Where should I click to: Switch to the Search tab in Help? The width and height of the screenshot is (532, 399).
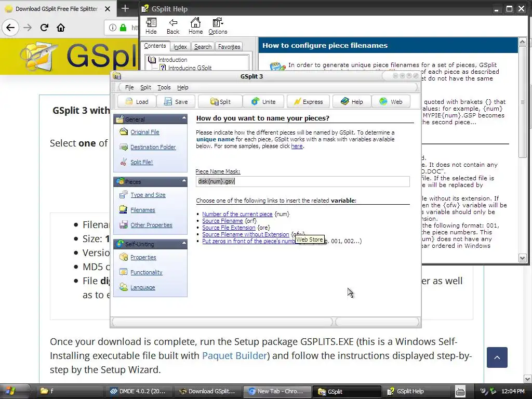tap(203, 46)
